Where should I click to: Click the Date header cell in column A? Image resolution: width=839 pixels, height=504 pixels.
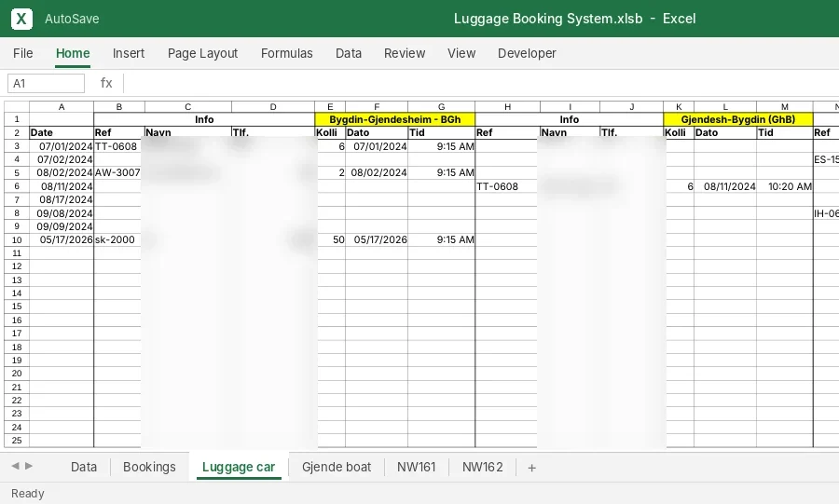tap(62, 132)
